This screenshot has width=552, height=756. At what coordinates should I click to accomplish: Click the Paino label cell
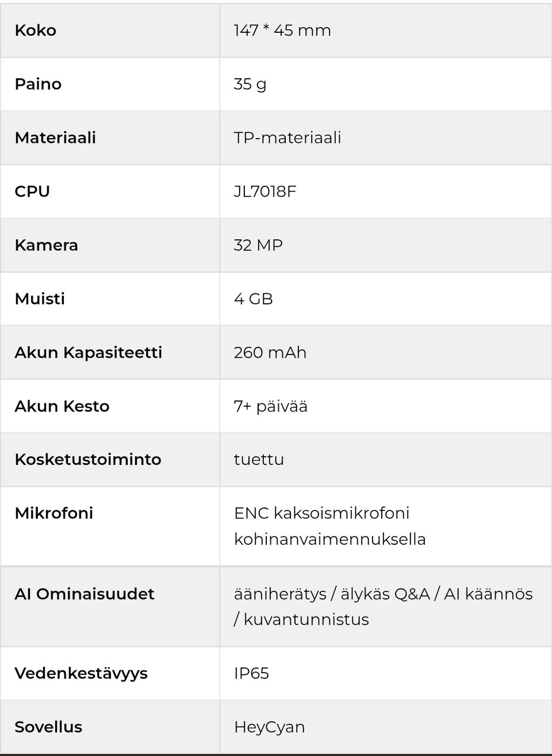[38, 84]
